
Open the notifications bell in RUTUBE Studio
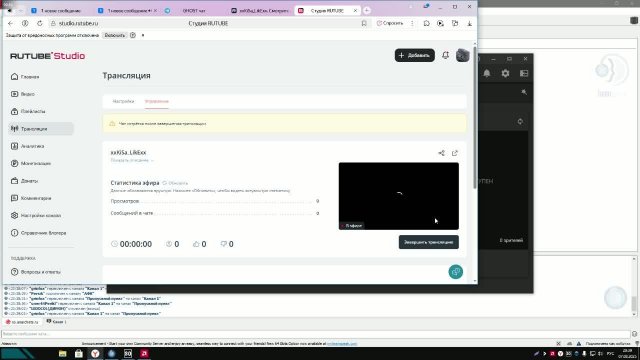(x=445, y=55)
